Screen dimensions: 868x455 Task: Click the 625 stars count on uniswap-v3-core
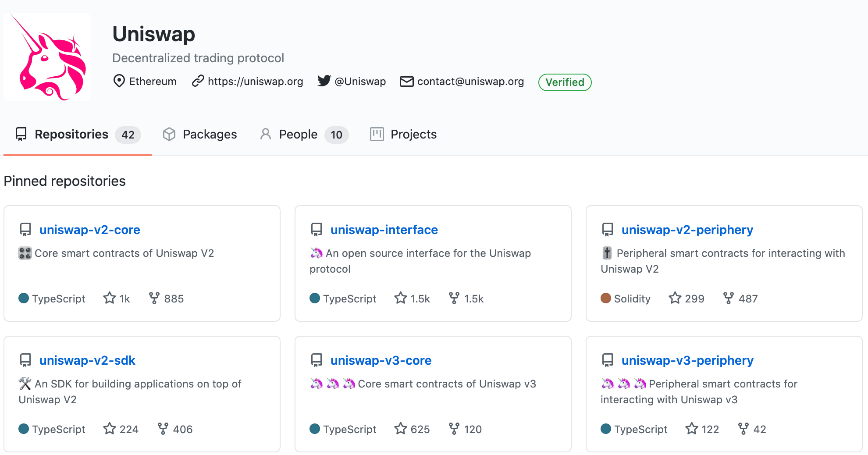pos(420,430)
